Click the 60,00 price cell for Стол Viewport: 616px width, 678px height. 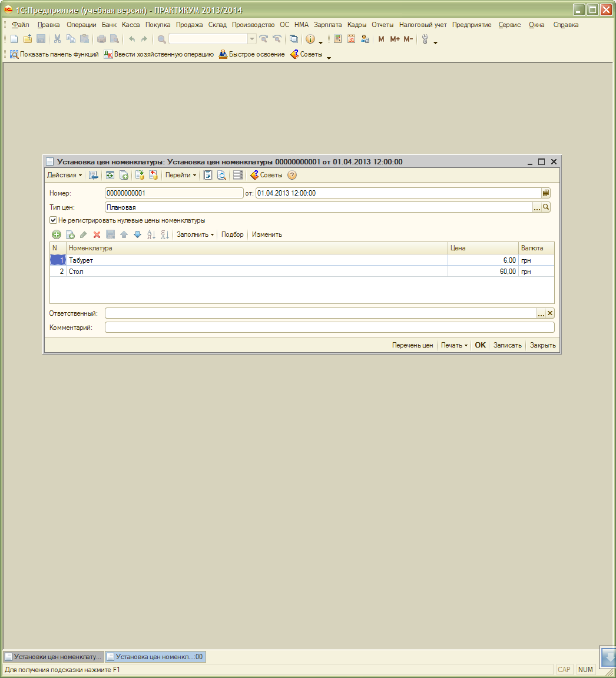pos(483,272)
